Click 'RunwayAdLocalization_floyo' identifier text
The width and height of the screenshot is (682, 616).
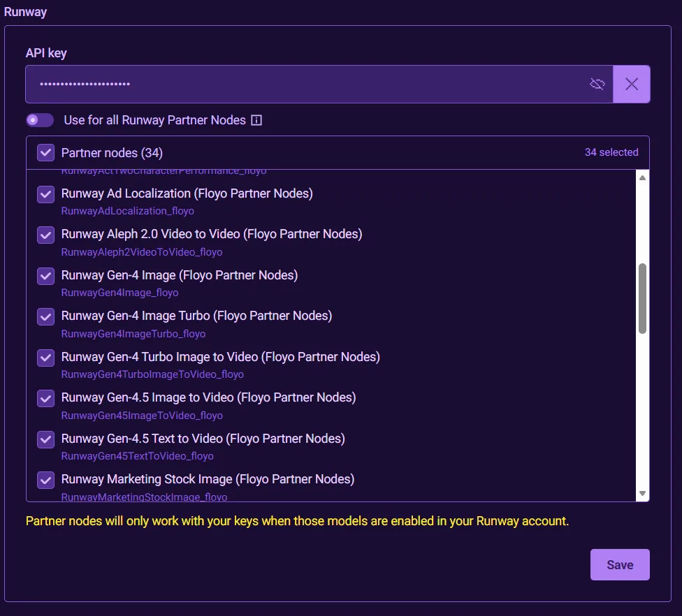pos(127,212)
